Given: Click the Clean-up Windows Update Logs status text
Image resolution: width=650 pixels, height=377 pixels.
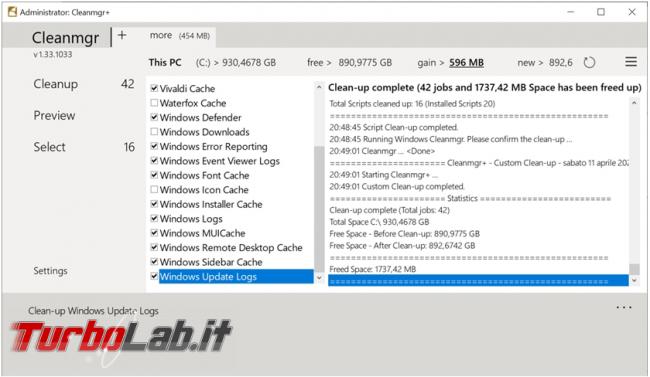Looking at the screenshot, I should [93, 311].
